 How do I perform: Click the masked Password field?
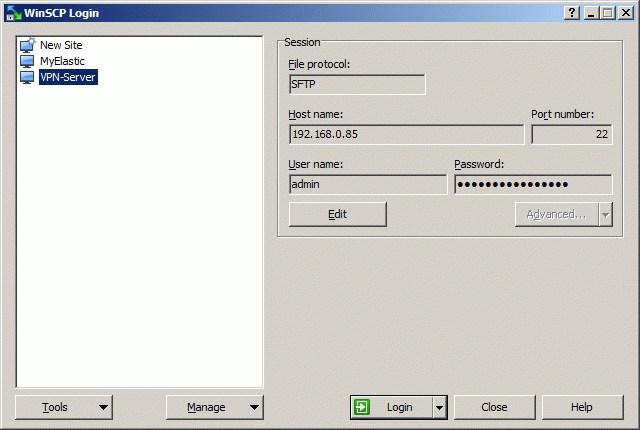533,184
